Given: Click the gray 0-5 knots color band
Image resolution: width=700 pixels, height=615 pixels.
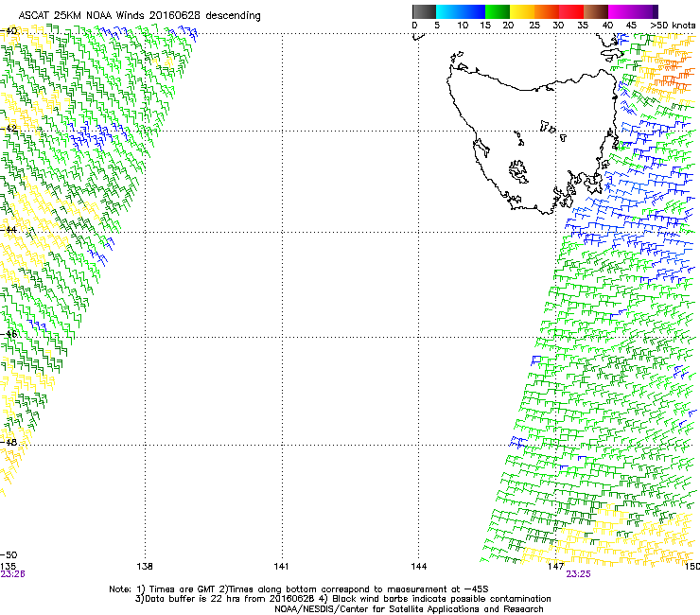Looking at the screenshot, I should pos(424,11).
